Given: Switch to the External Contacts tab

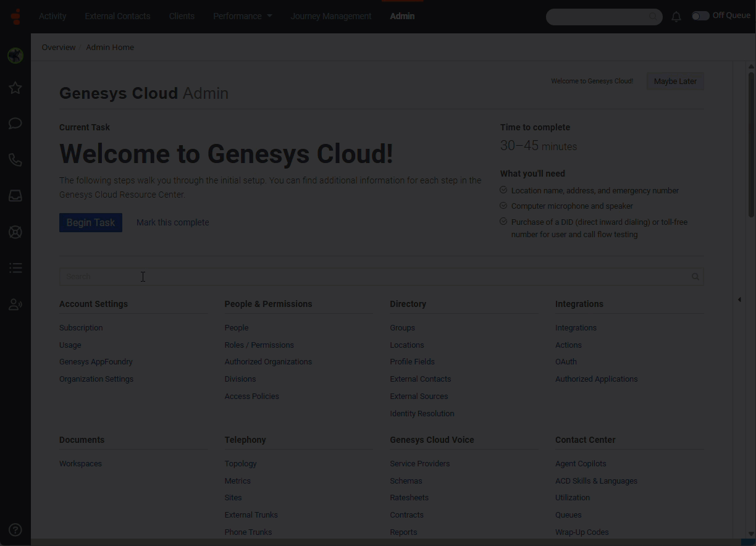Looking at the screenshot, I should point(117,16).
